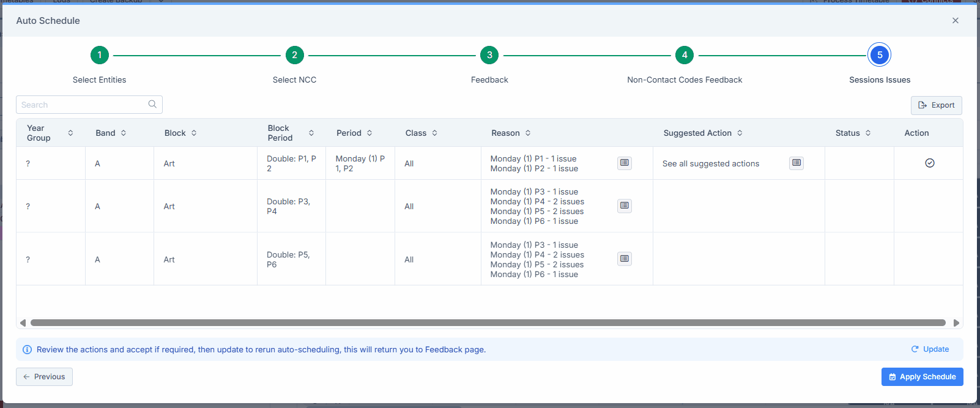This screenshot has width=980, height=408.
Task: View suggested actions detail icon
Action: point(796,163)
